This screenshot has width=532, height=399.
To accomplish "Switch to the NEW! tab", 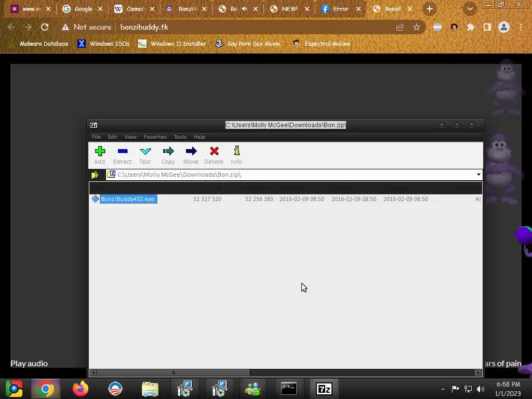I will (288, 9).
